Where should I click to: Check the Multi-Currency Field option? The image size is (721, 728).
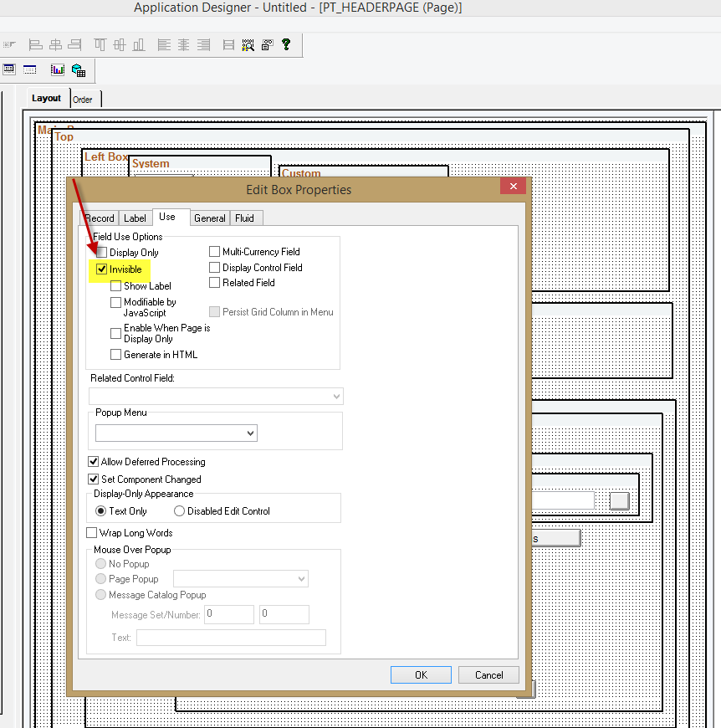point(214,251)
